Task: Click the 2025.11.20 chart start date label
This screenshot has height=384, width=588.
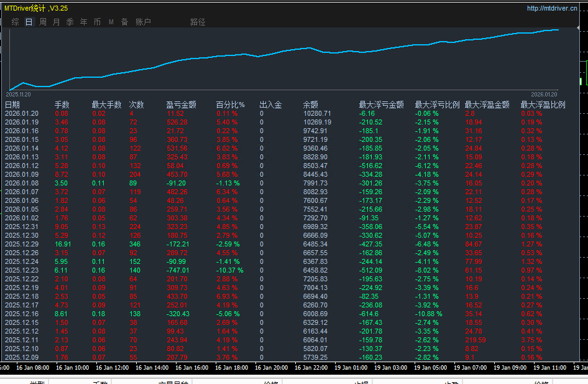Action: pyautogui.click(x=18, y=94)
